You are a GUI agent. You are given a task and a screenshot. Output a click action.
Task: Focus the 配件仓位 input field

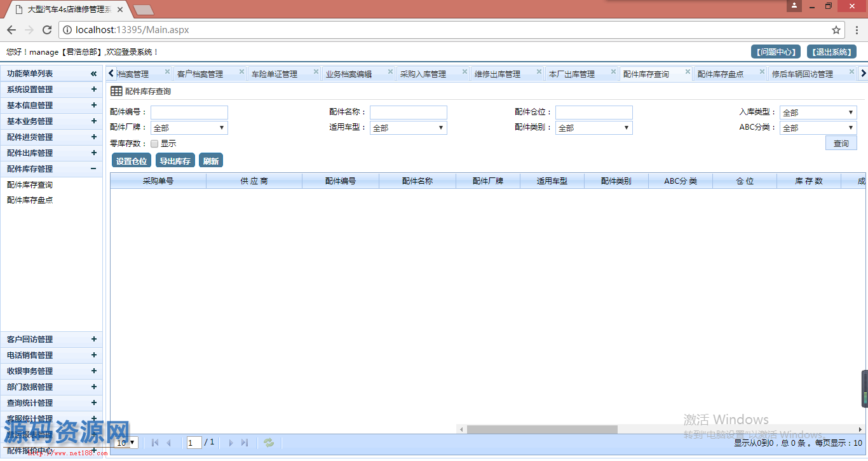coord(594,113)
